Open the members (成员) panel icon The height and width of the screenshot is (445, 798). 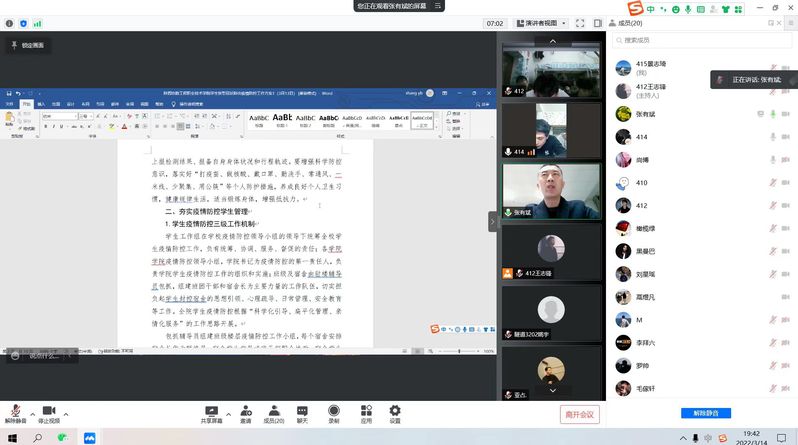[x=273, y=411]
